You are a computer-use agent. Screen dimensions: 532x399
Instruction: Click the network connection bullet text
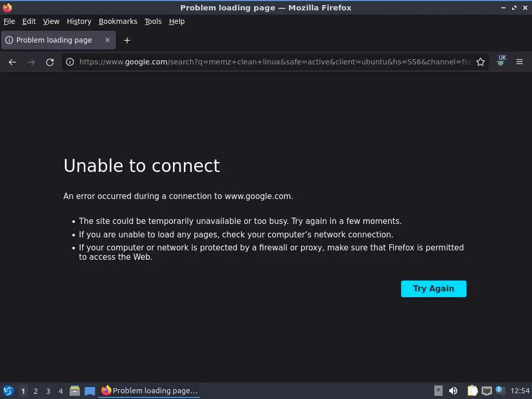[236, 234]
